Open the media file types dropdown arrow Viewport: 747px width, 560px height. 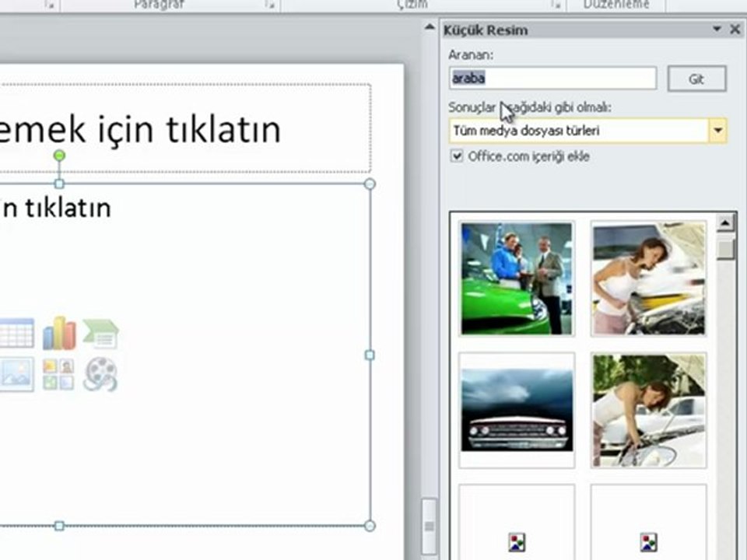(718, 131)
